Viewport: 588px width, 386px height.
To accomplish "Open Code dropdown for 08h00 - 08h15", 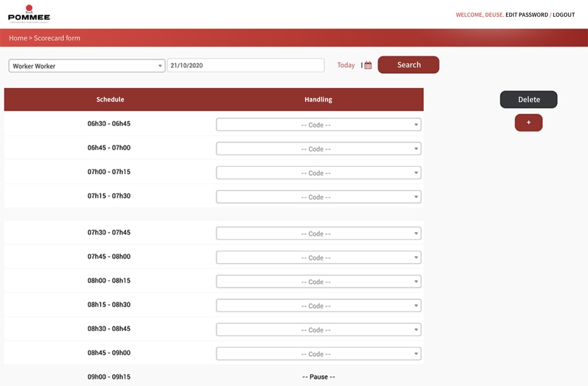I will point(319,281).
